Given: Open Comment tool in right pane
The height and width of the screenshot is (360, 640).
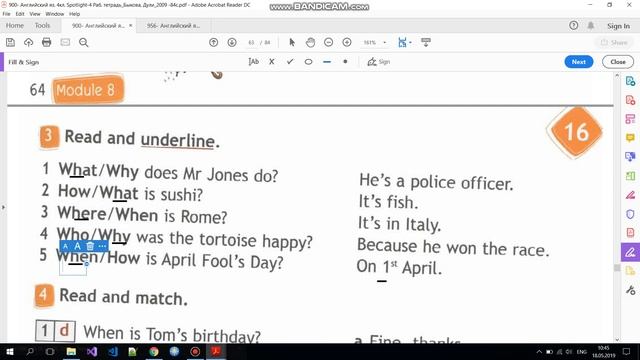Looking at the screenshot, I should pos(630,138).
